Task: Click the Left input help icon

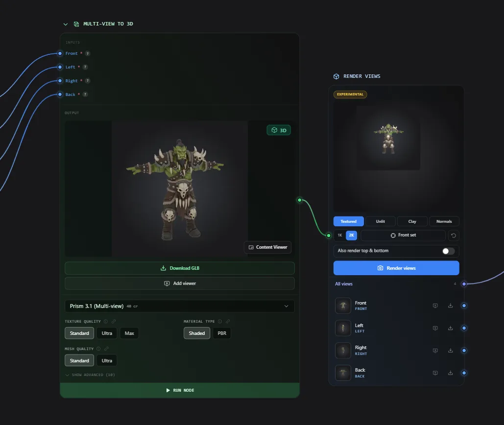Action: coord(85,67)
